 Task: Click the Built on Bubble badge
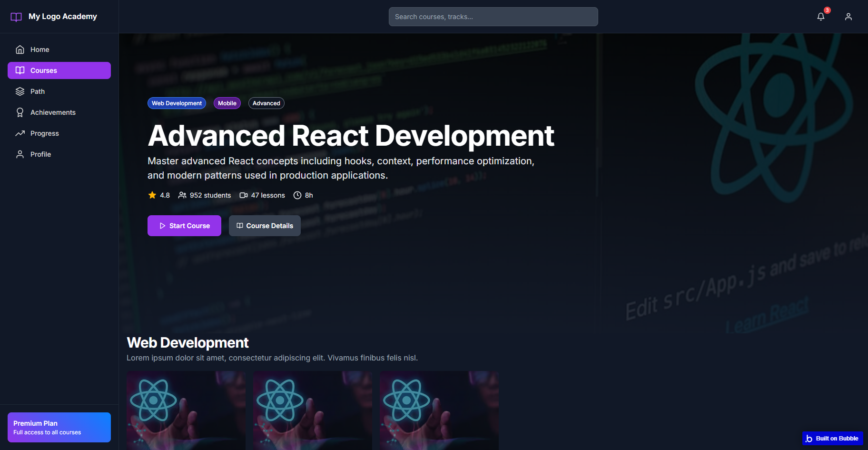click(832, 439)
